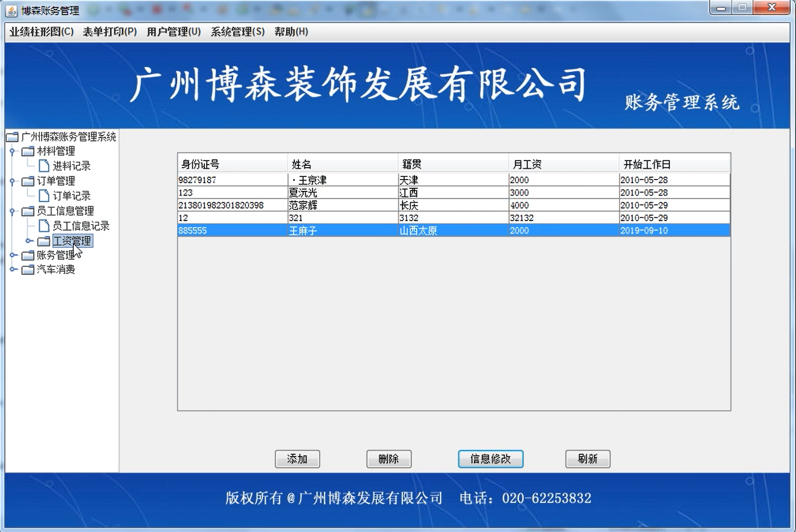Viewport: 796px width, 532px height.
Task: Select the 进料记录 tree item
Action: point(71,166)
